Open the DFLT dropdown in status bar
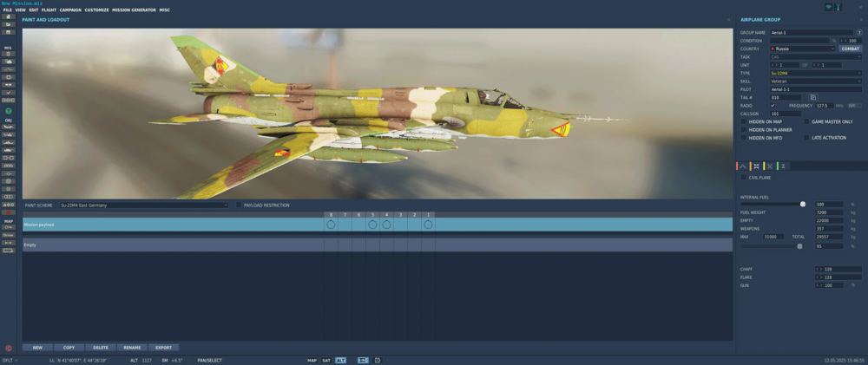Viewport: 868px width, 365px height. pyautogui.click(x=10, y=360)
